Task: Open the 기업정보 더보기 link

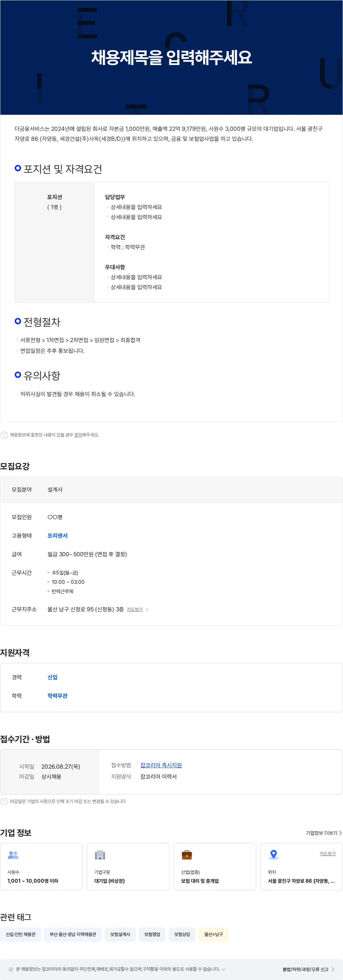Action: pyautogui.click(x=324, y=833)
